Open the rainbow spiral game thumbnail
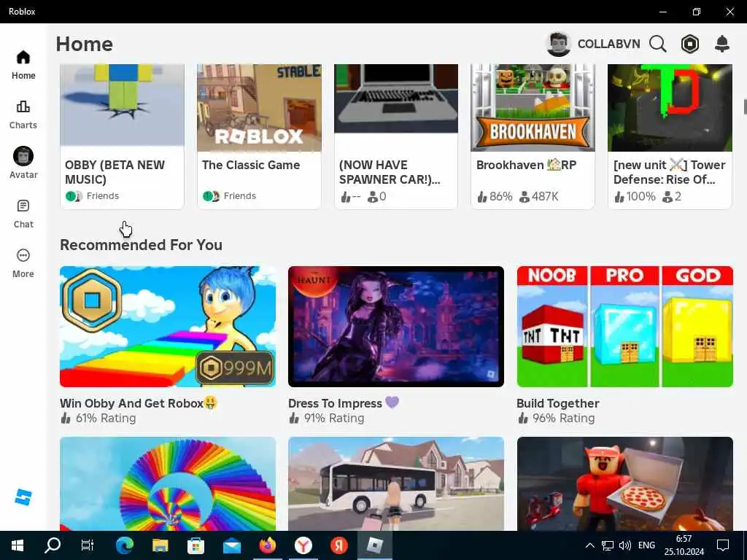Image resolution: width=747 pixels, height=560 pixels. (x=168, y=484)
